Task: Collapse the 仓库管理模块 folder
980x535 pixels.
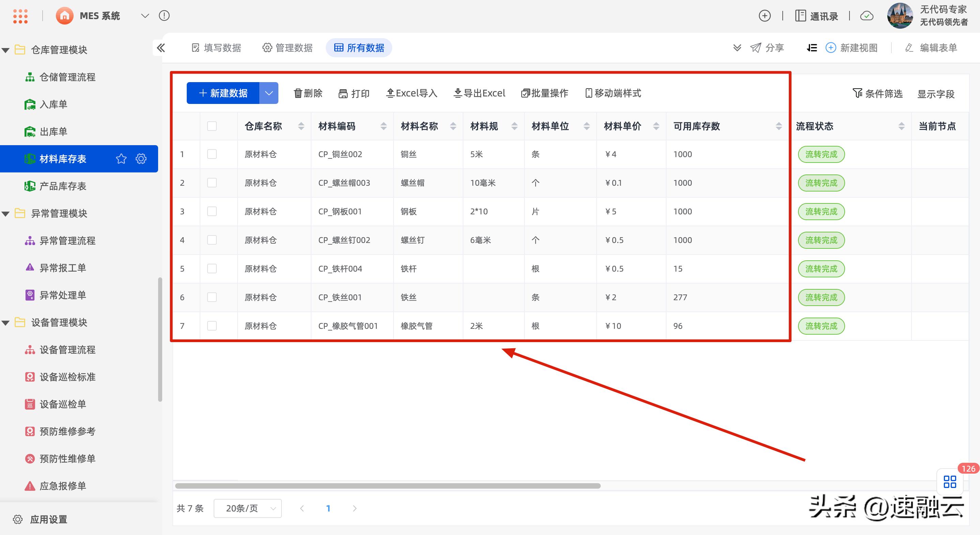Action: click(x=5, y=50)
